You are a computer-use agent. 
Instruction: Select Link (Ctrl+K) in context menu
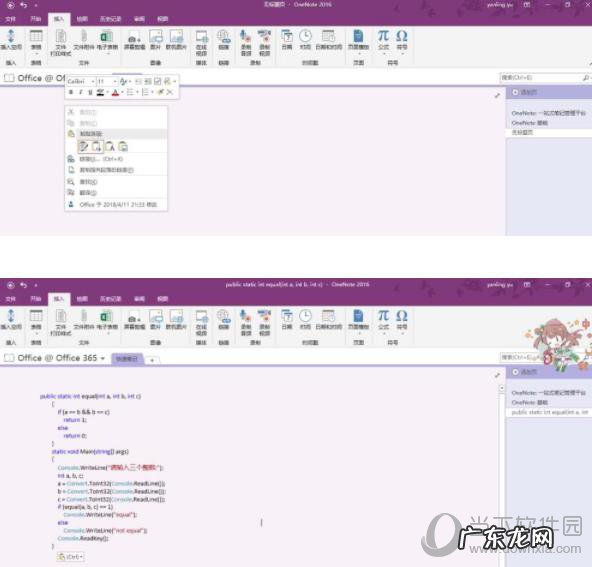(x=116, y=159)
